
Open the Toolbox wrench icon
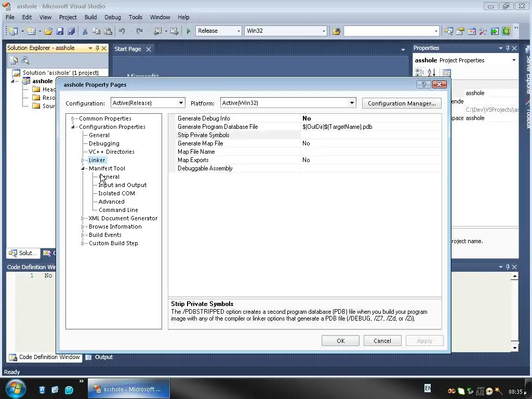coord(483,31)
